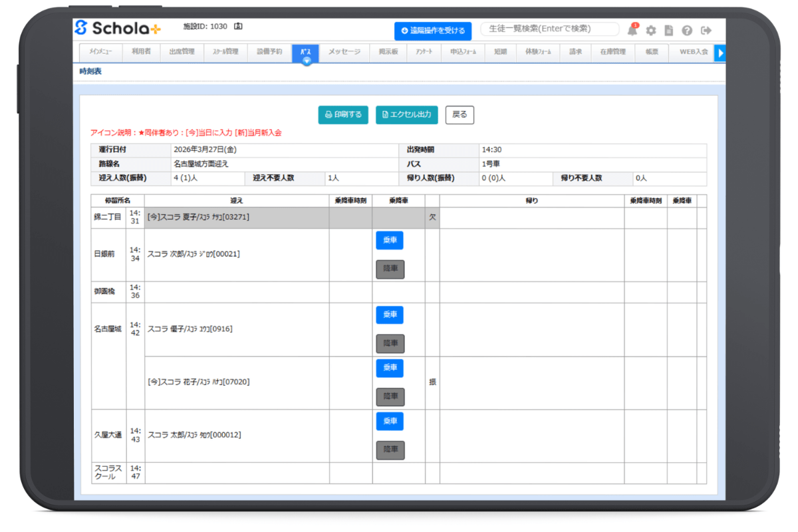798x532 pixels.
Task: Click the document icon in the header
Action: 669,31
